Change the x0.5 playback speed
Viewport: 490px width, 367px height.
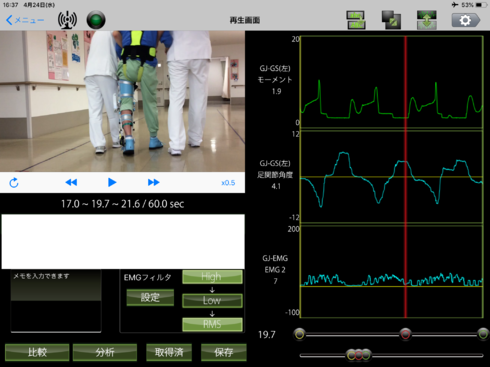(228, 183)
